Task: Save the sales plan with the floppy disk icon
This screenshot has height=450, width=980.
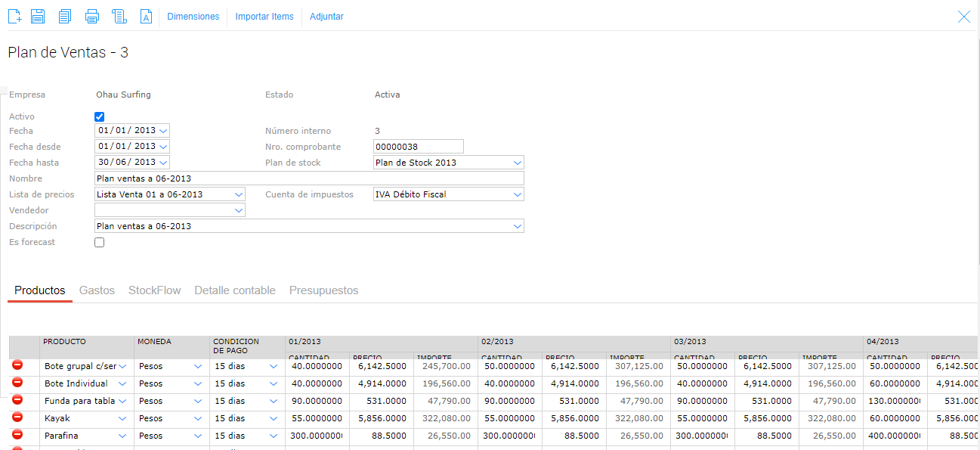Action: pyautogui.click(x=38, y=16)
